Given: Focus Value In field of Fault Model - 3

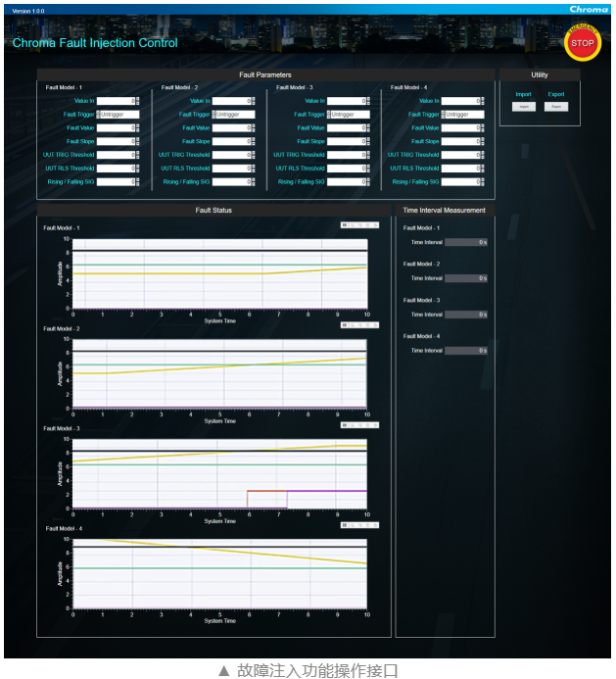Looking at the screenshot, I should tap(347, 101).
